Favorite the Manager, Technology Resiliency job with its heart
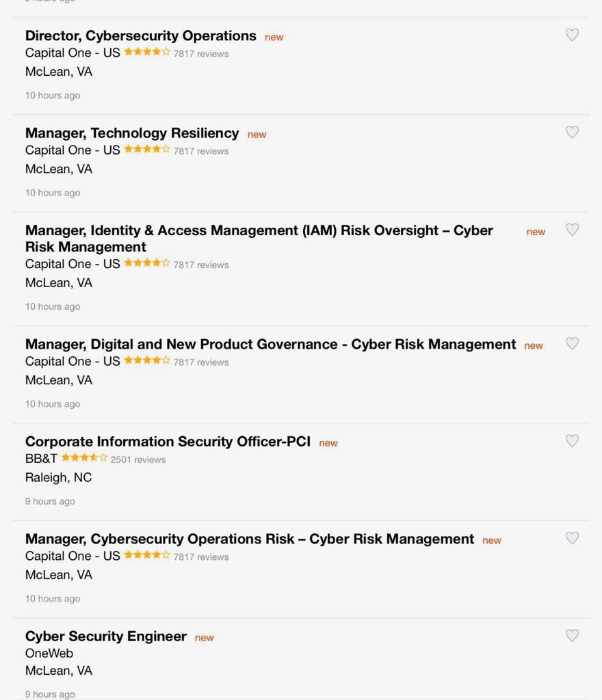602x700 pixels. pyautogui.click(x=572, y=132)
